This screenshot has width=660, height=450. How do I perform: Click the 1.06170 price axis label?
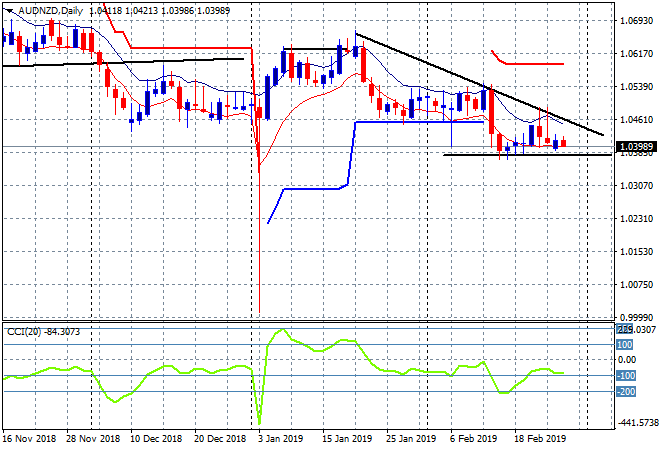636,53
